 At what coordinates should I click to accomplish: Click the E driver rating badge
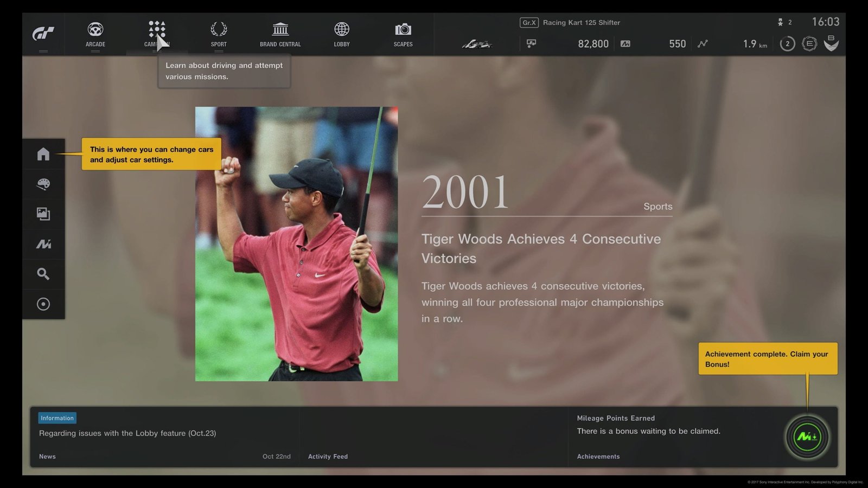click(809, 44)
